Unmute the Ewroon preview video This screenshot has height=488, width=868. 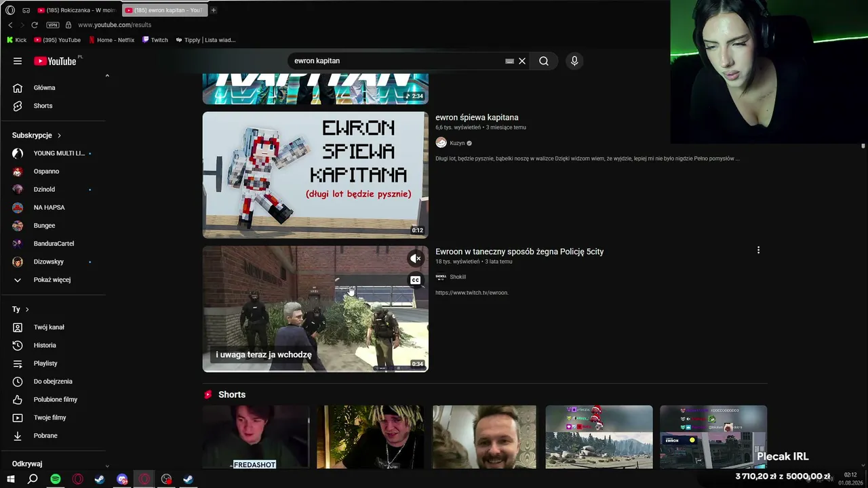(415, 258)
